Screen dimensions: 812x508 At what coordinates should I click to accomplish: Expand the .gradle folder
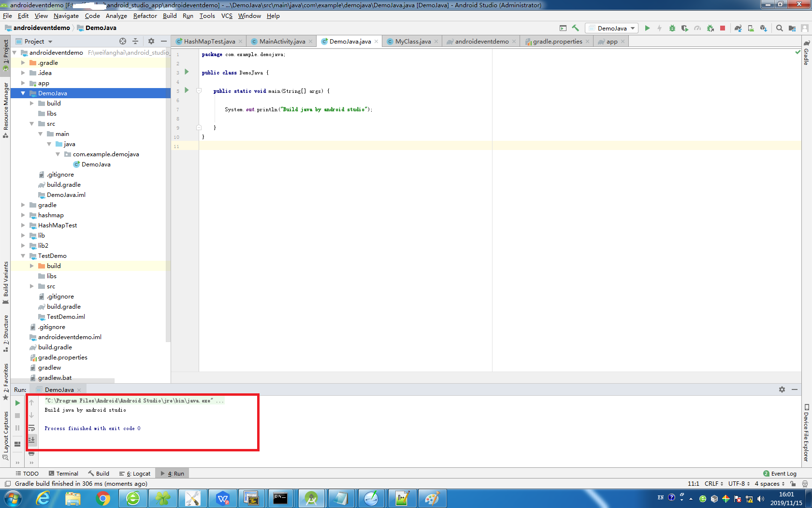[x=23, y=62]
